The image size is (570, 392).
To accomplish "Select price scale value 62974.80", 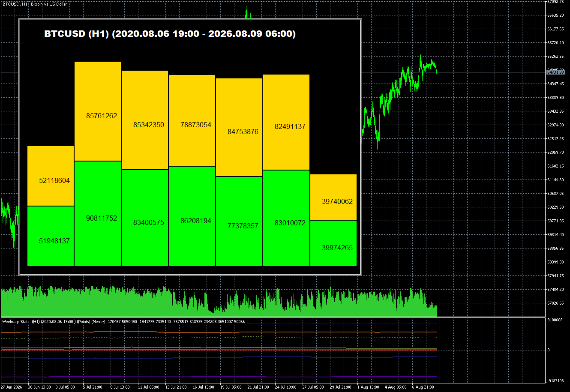I will 555,125.
